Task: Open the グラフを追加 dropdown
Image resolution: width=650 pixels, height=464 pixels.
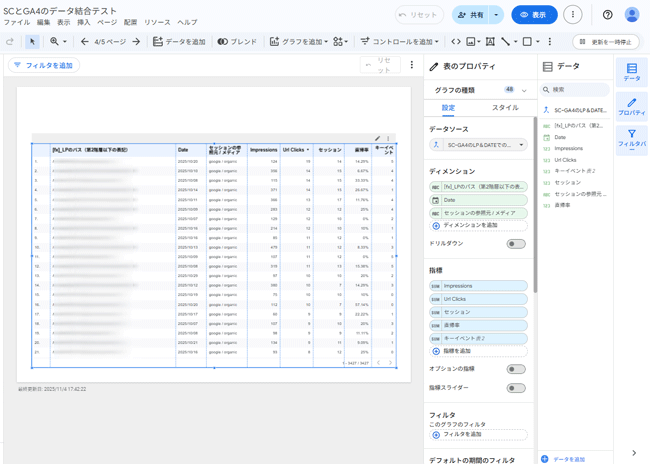Action: click(295, 42)
